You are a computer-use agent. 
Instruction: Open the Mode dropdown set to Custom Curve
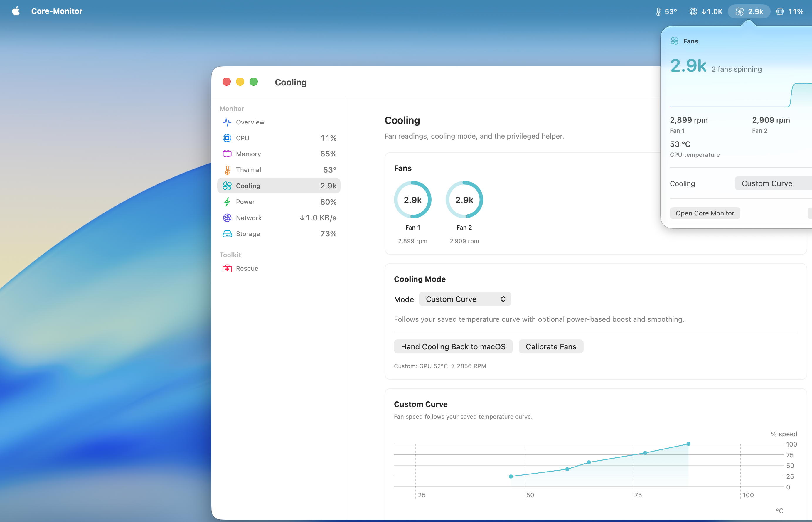pyautogui.click(x=465, y=299)
